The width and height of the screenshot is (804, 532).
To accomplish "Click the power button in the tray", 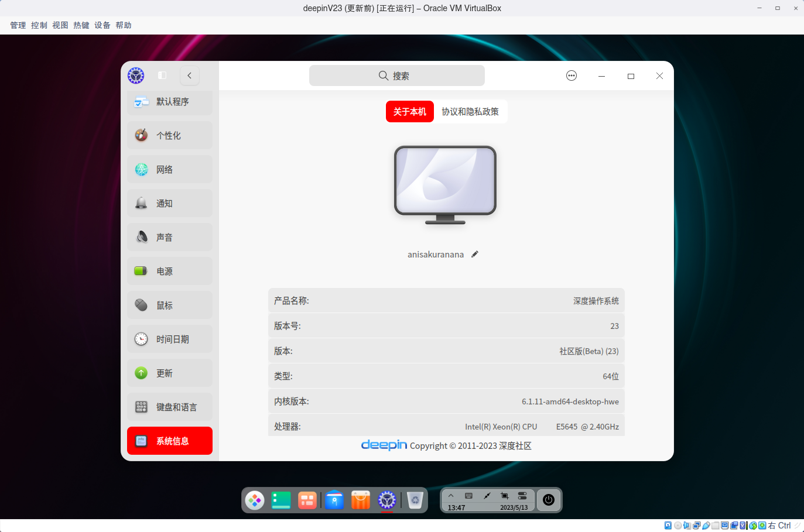I will click(548, 500).
